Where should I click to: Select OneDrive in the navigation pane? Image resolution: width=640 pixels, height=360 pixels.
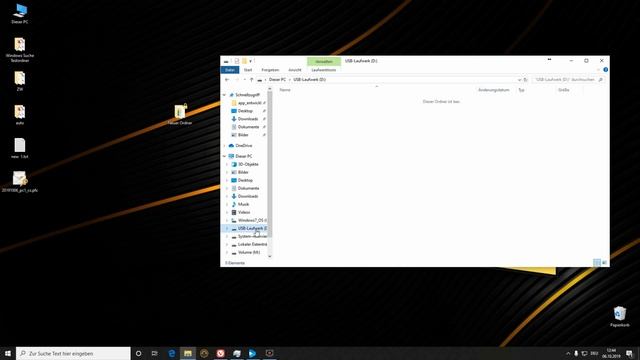click(244, 146)
